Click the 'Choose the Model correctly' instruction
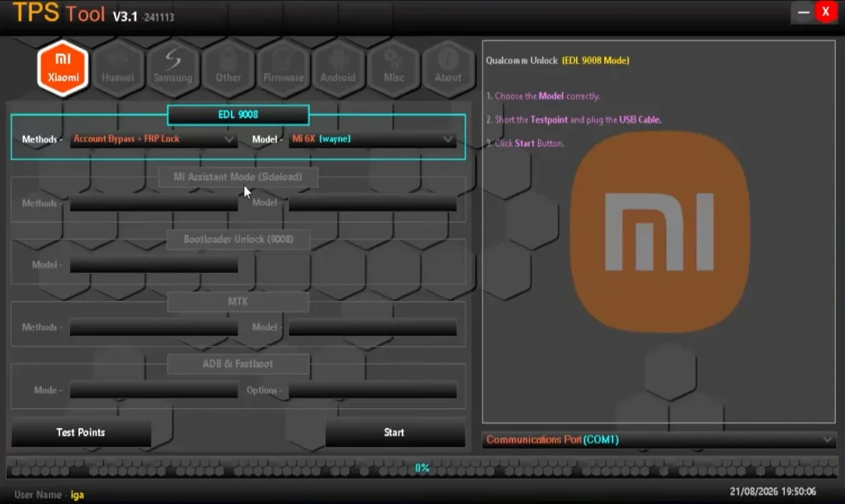845x504 pixels. pos(543,96)
